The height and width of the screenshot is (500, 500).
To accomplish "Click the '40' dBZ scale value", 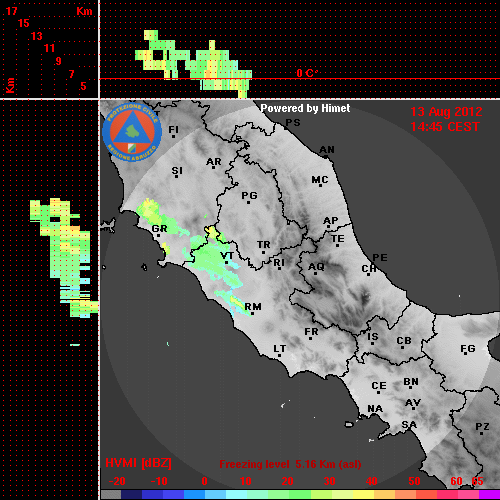I will [x=372, y=481].
